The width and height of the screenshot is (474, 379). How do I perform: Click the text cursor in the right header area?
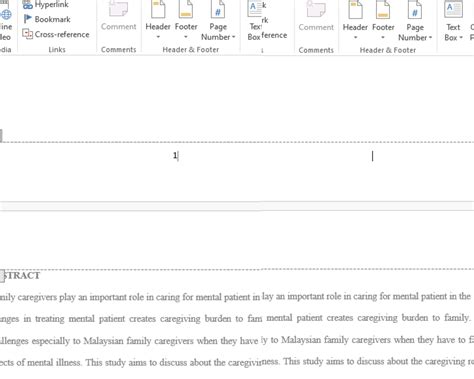pos(372,156)
